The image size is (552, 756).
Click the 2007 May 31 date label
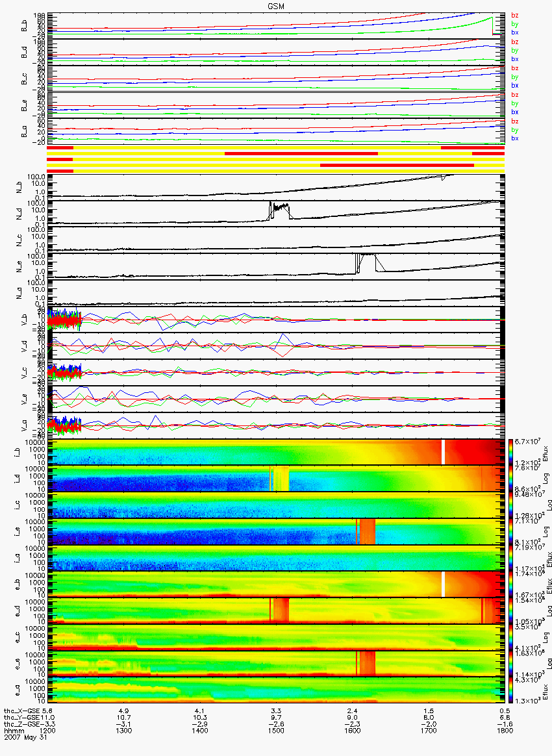click(25, 737)
